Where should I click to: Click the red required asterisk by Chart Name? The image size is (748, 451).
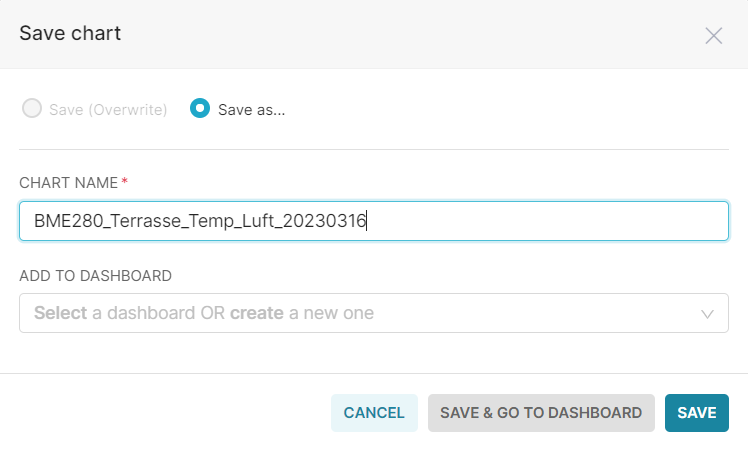coord(125,181)
